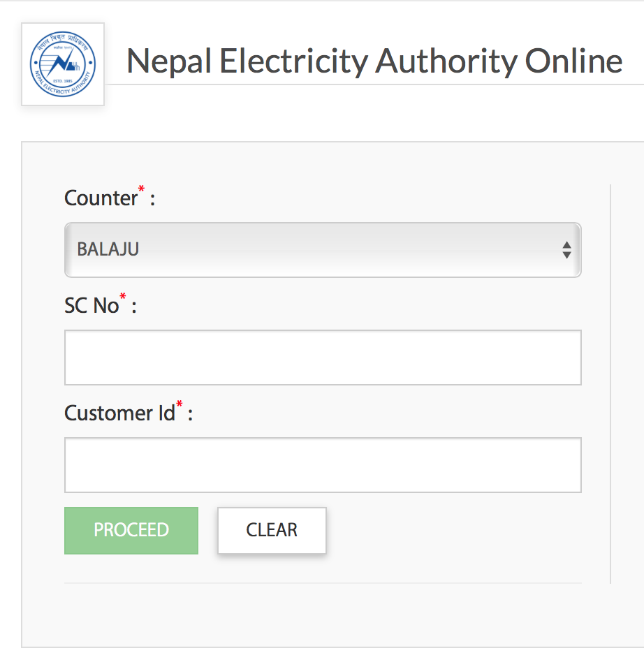Viewport: 644px width, 662px height.
Task: Open the Counter dropdown showing BALAJU
Action: click(322, 250)
